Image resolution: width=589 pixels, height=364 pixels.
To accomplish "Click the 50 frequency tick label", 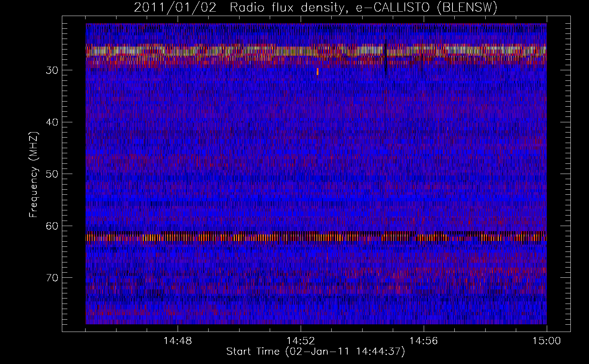I will [x=52, y=174].
